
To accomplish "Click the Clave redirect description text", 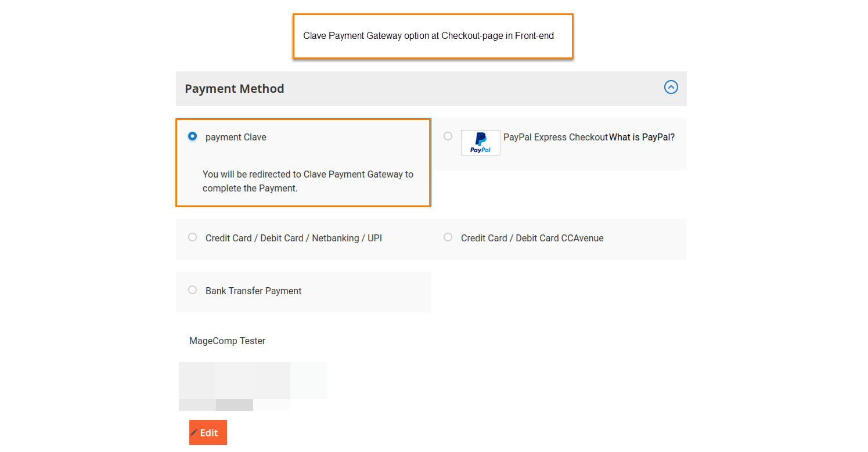I will coord(308,181).
